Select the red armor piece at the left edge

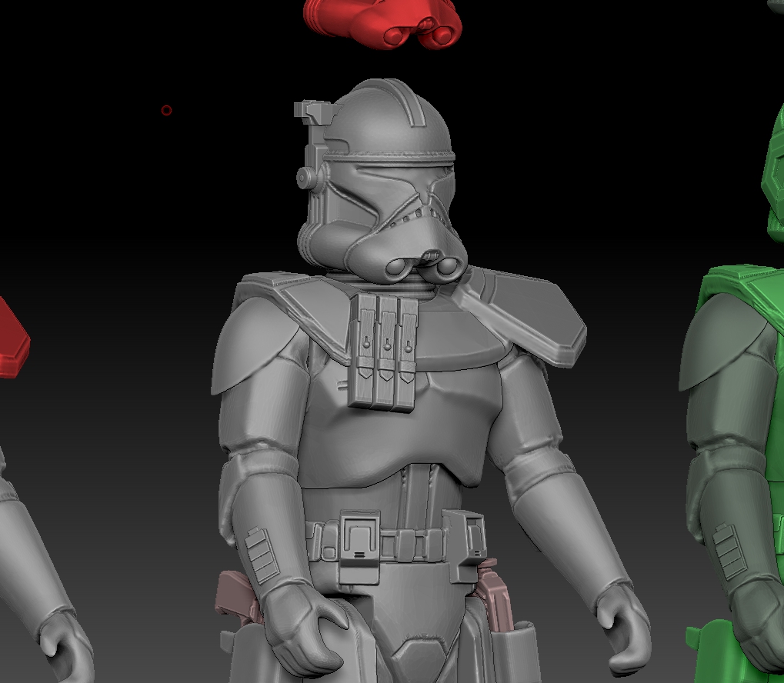(x=12, y=340)
